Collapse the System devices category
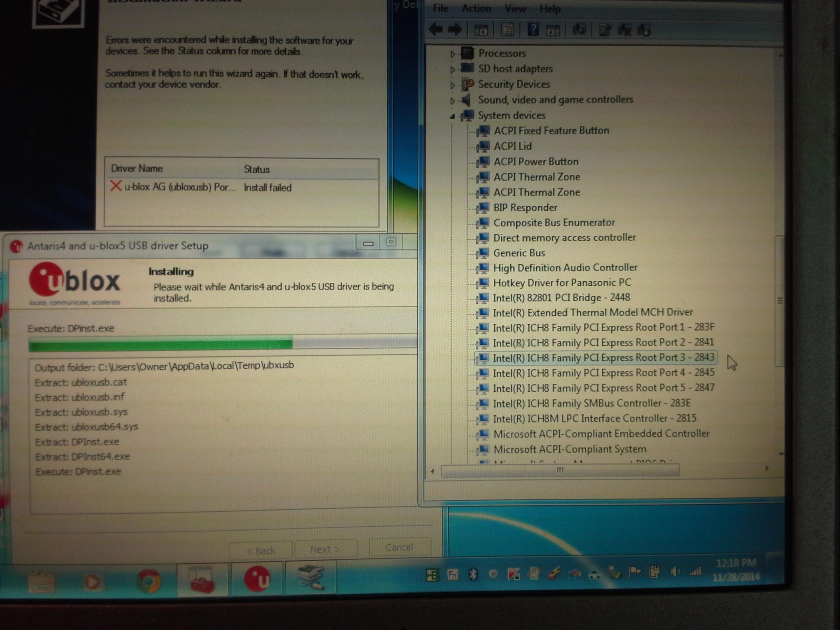The width and height of the screenshot is (840, 630). (x=452, y=117)
